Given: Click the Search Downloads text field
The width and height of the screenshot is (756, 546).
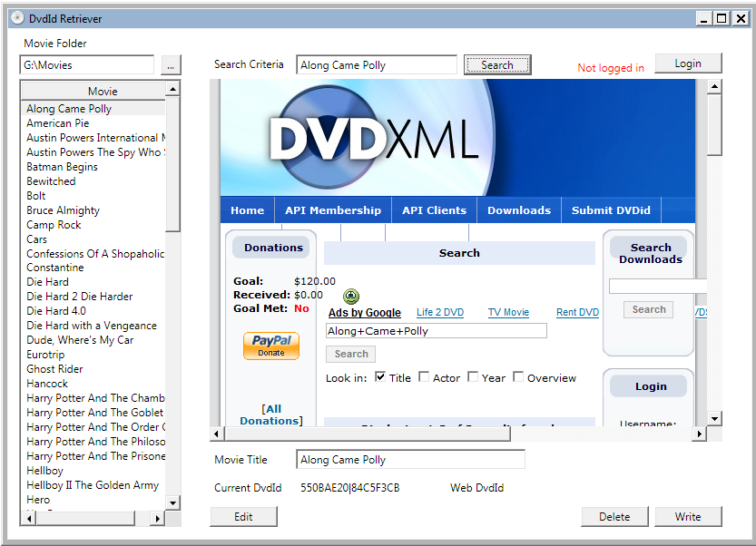Looking at the screenshot, I should [658, 287].
